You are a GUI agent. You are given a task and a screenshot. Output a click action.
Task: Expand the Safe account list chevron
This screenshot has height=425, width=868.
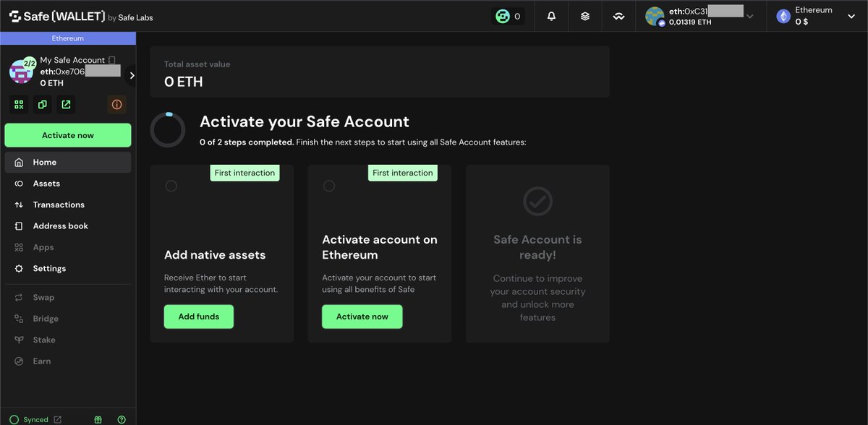[131, 75]
